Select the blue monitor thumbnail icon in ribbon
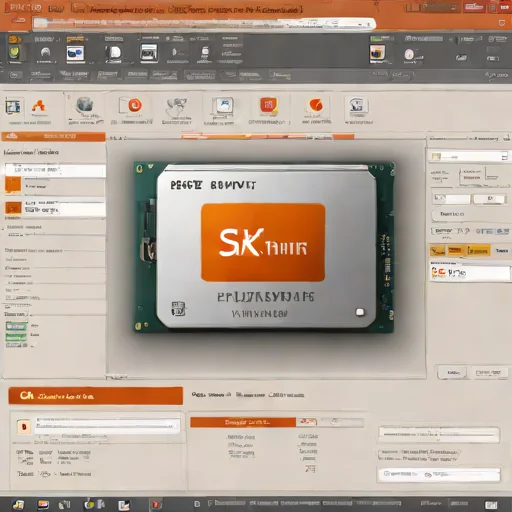Viewport: 512px width, 512px height. pyautogui.click(x=75, y=53)
